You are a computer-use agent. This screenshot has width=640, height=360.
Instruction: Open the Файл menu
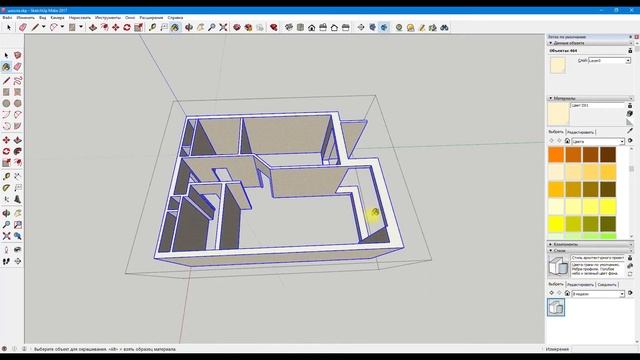(x=7, y=18)
